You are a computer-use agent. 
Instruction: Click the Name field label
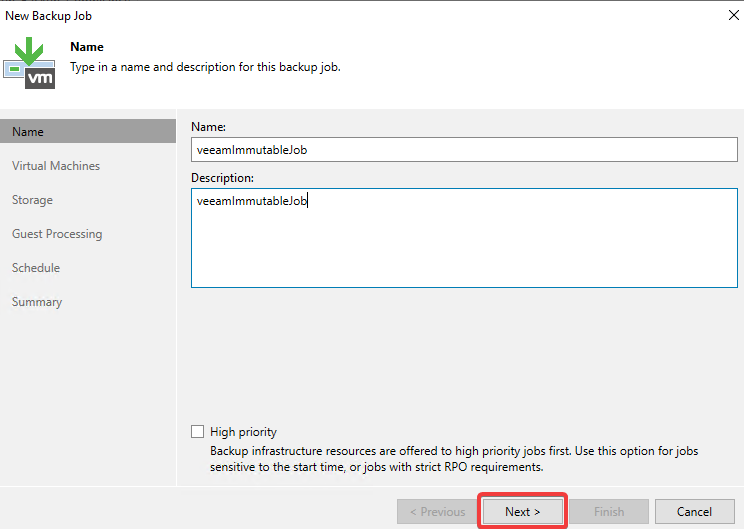click(208, 127)
